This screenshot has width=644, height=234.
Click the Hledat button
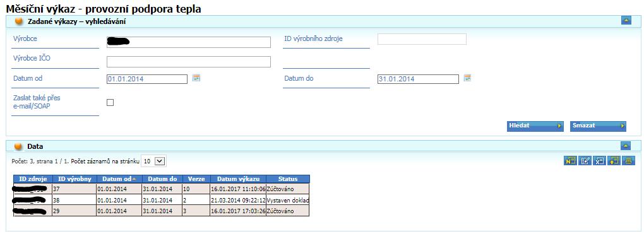click(535, 126)
